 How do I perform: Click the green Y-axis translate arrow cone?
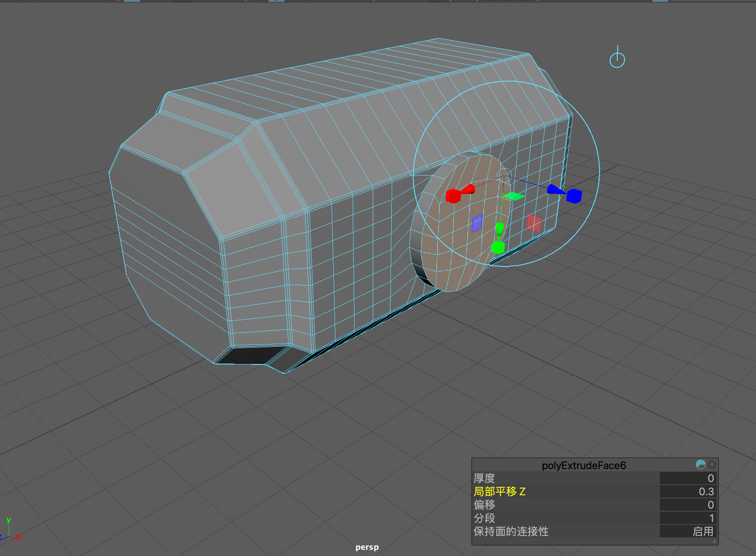coord(499,229)
